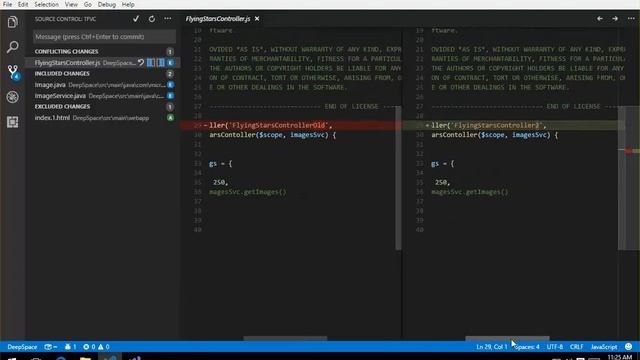Open the Debug menu
Viewport: 640px width, 360px height.
[x=107, y=4]
